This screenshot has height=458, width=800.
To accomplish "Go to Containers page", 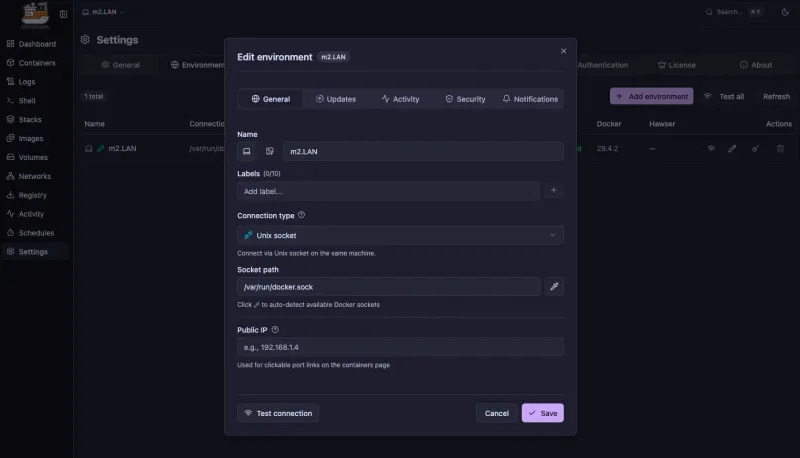I will [32, 63].
